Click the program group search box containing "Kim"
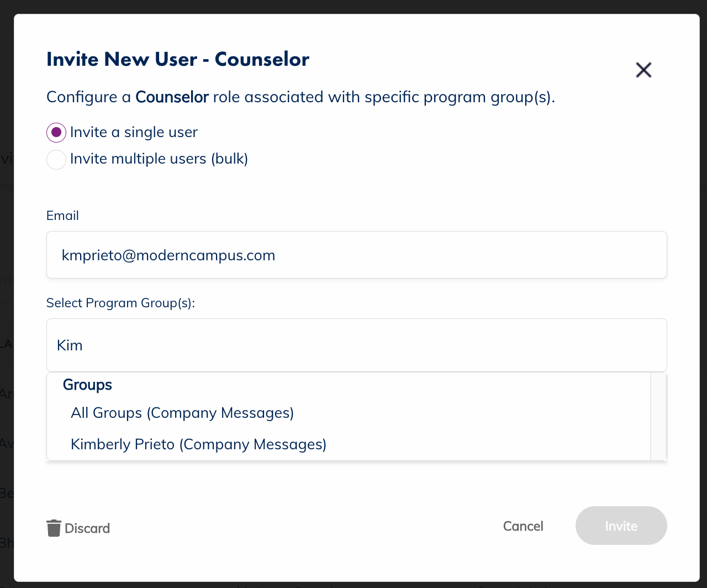This screenshot has width=707, height=588. click(x=357, y=345)
